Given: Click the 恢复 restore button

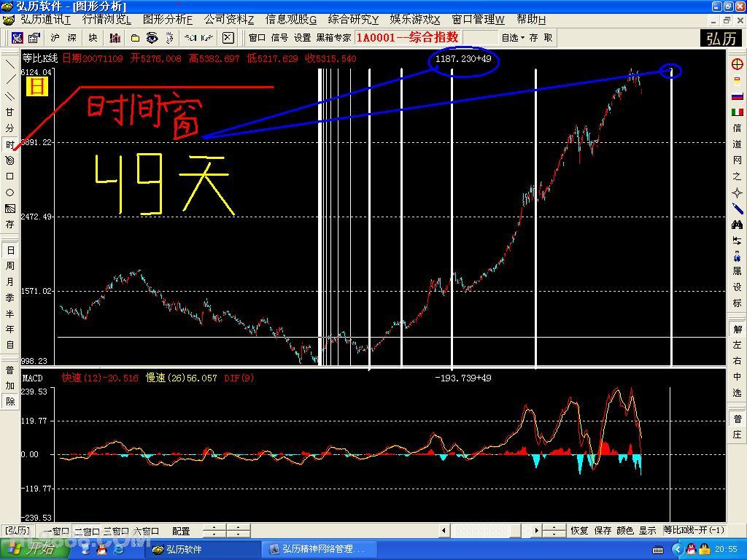Looking at the screenshot, I should click(579, 531).
